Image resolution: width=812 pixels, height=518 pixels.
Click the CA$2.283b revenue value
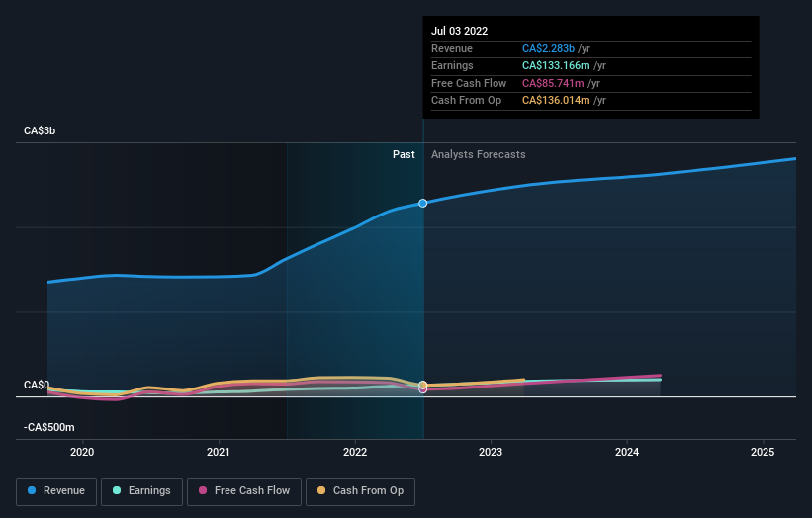(x=548, y=48)
